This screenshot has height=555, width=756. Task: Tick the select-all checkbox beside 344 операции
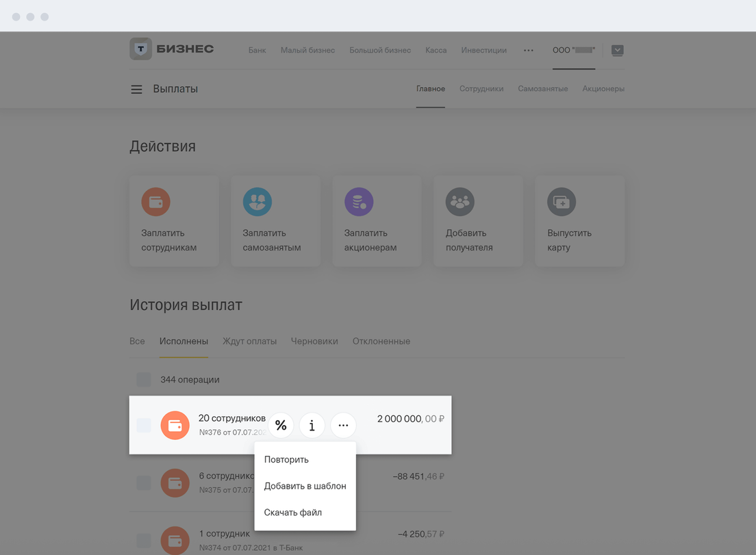(x=144, y=380)
